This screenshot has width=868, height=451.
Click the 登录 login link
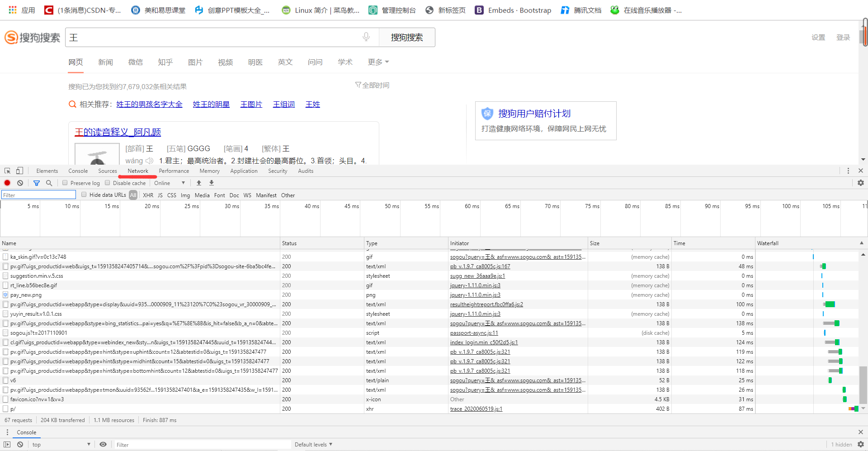[x=843, y=38]
